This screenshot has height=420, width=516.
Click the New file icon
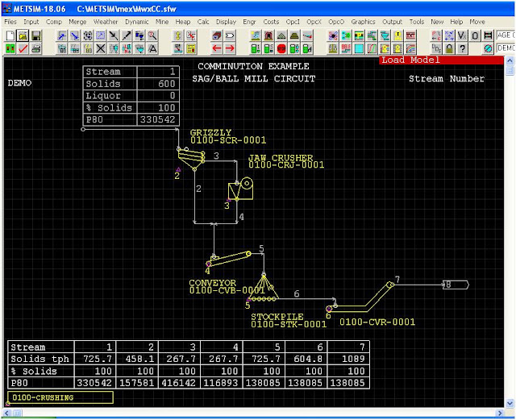click(10, 35)
